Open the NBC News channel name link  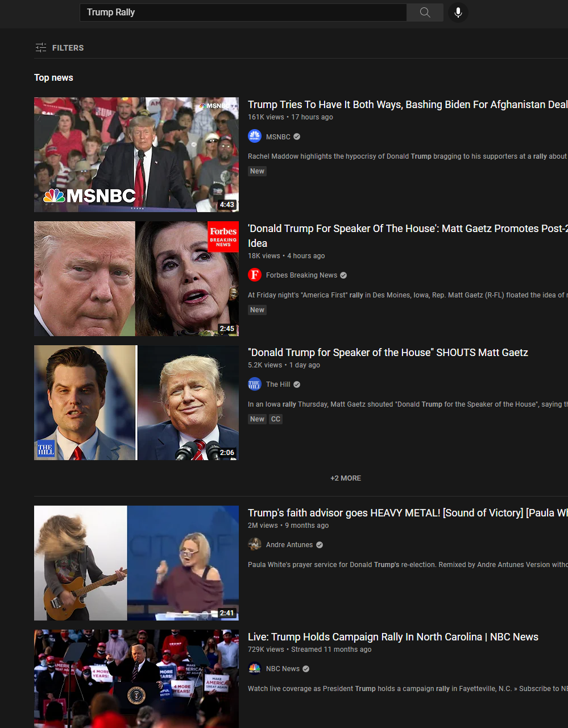pyautogui.click(x=283, y=669)
